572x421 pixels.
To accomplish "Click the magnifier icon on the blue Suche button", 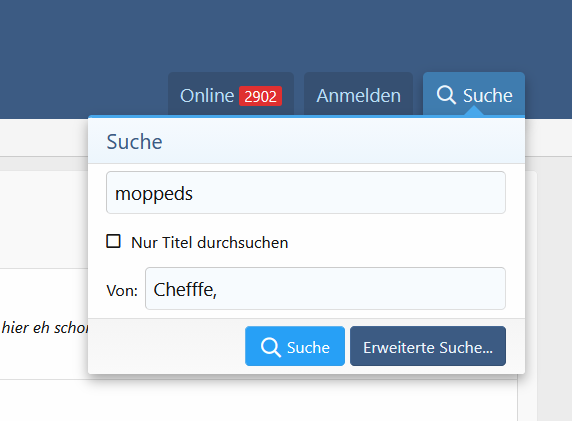I will [271, 347].
